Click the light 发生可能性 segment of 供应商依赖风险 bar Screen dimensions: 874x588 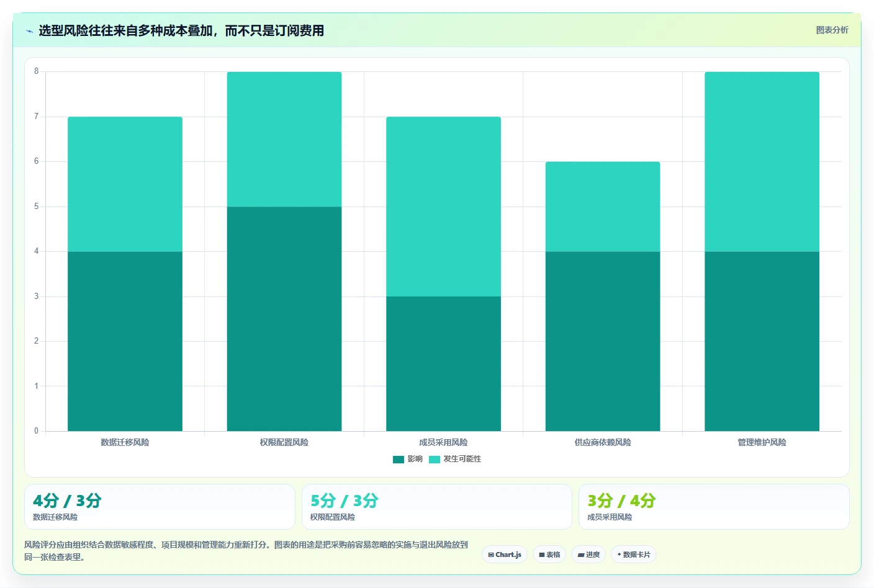pyautogui.click(x=603, y=207)
